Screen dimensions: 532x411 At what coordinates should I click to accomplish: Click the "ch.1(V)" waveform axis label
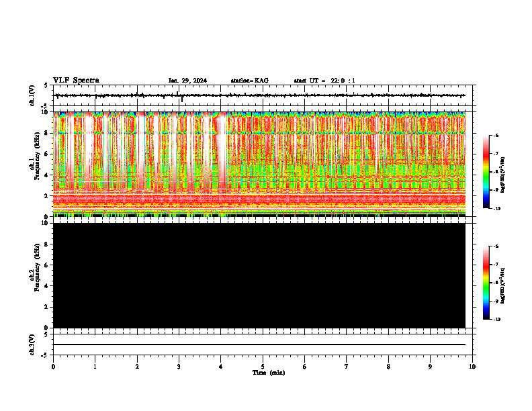pyautogui.click(x=32, y=95)
